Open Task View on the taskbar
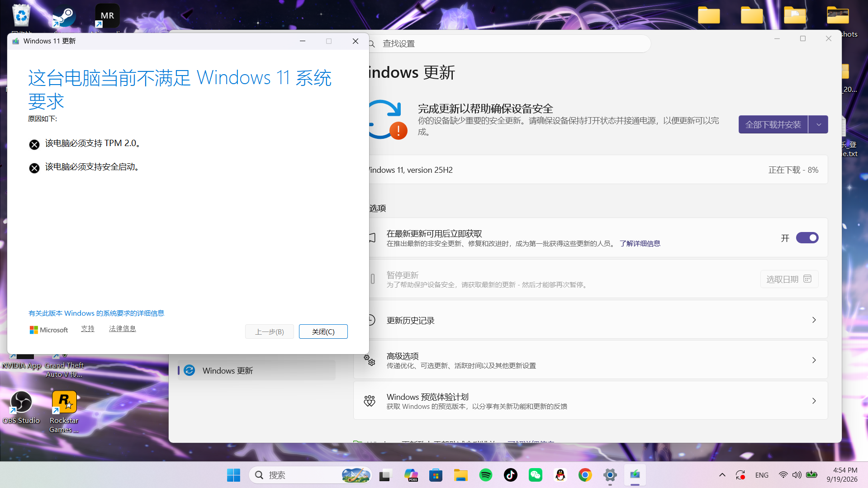Image resolution: width=868 pixels, height=488 pixels. [x=384, y=475]
